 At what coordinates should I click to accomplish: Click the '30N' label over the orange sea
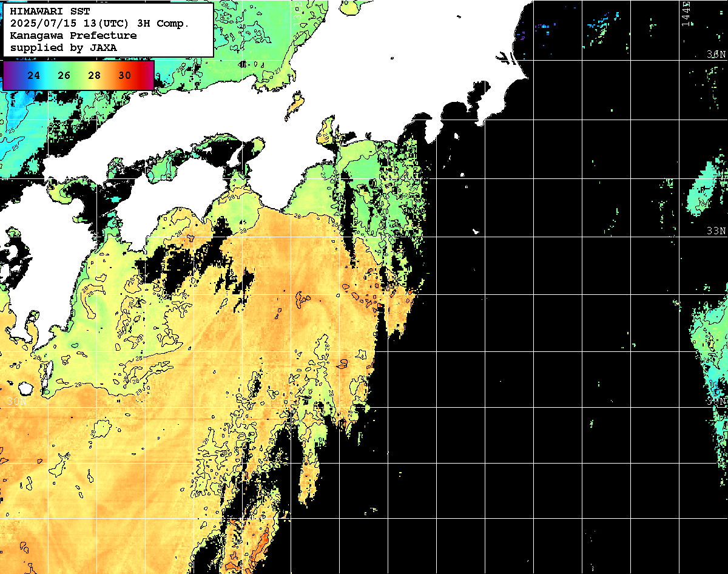(x=17, y=402)
